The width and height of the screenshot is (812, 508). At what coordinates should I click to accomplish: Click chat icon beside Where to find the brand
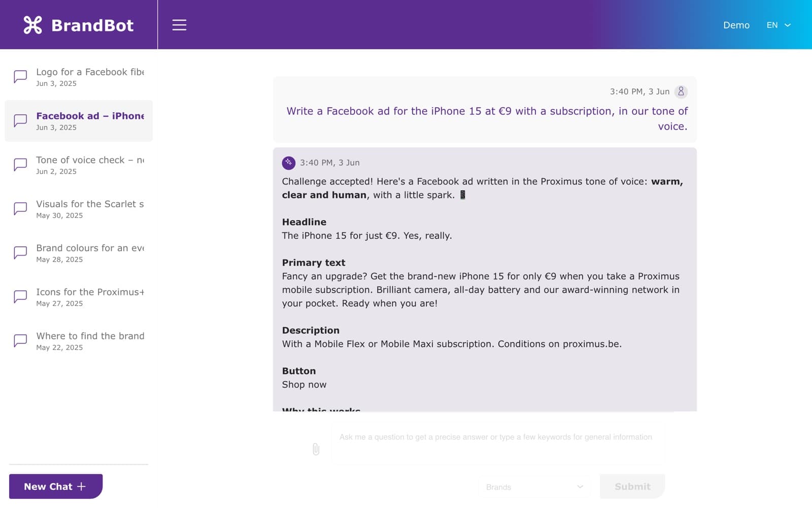pyautogui.click(x=20, y=341)
